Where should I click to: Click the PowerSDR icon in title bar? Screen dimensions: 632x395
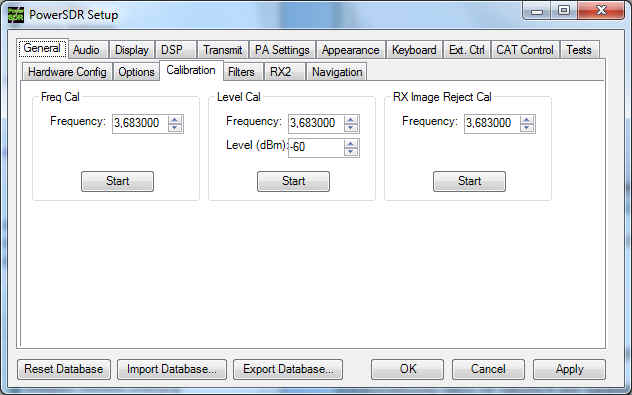point(16,15)
